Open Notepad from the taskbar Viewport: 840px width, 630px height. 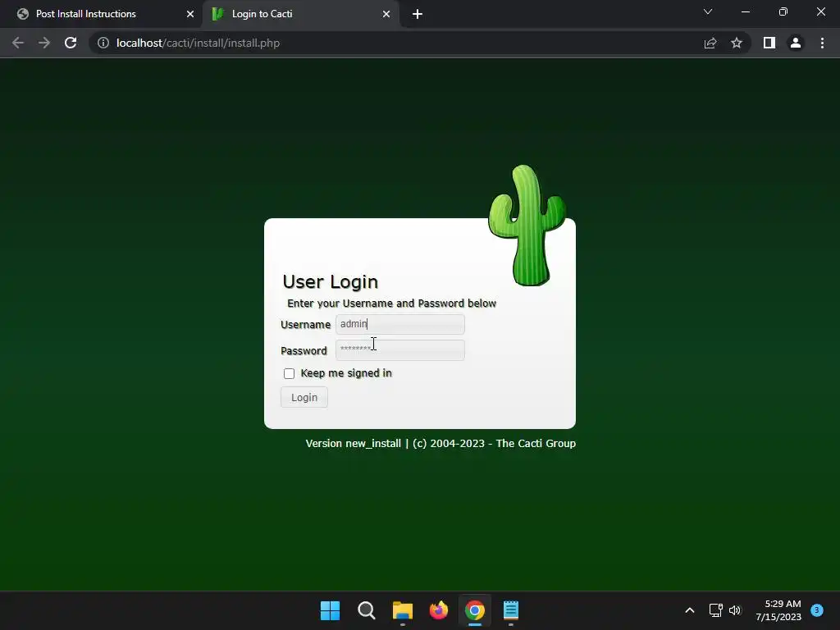[511, 610]
